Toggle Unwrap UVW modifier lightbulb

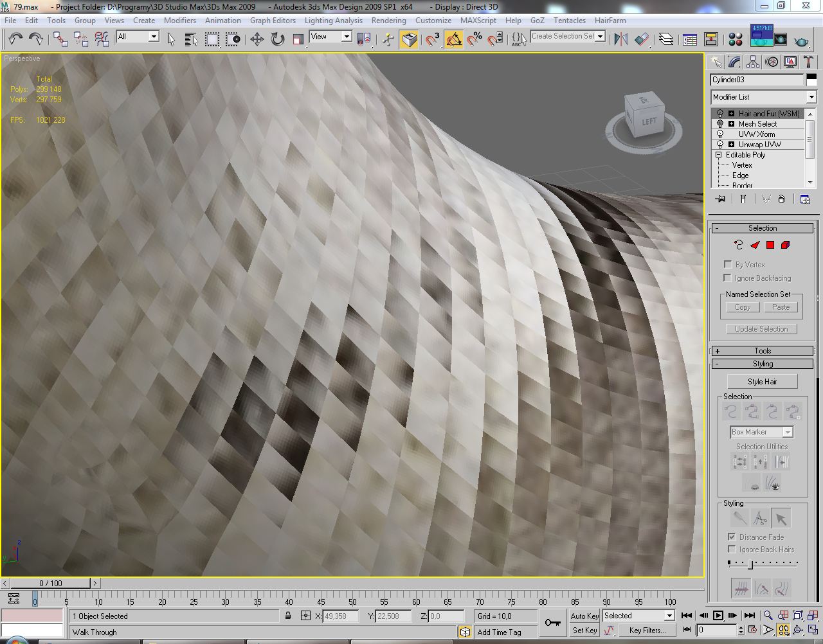[x=720, y=145]
